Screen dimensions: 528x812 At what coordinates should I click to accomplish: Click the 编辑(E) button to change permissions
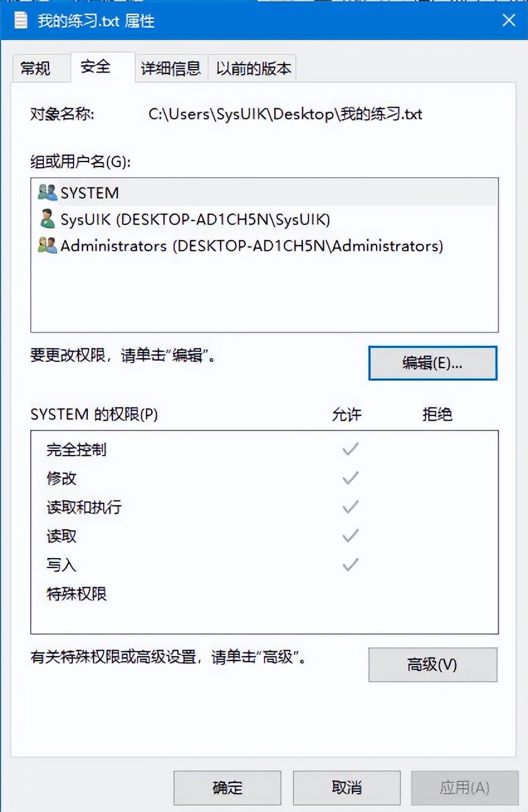[432, 363]
